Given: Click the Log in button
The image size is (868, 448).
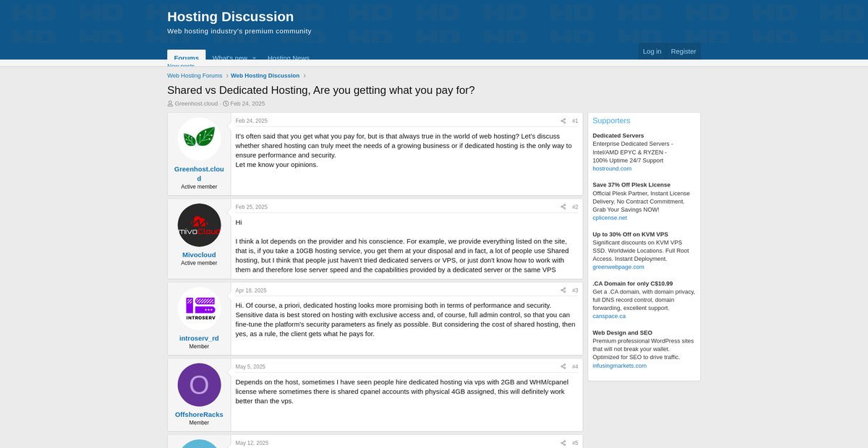Looking at the screenshot, I should point(652,51).
